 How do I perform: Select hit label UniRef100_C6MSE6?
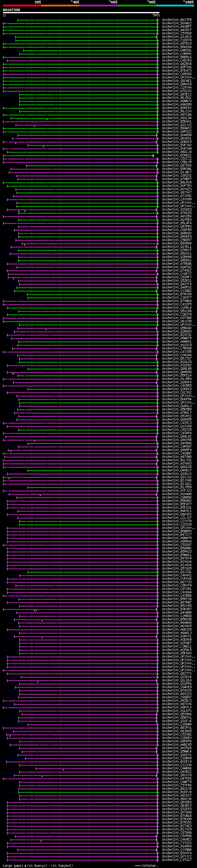[176, 74]
